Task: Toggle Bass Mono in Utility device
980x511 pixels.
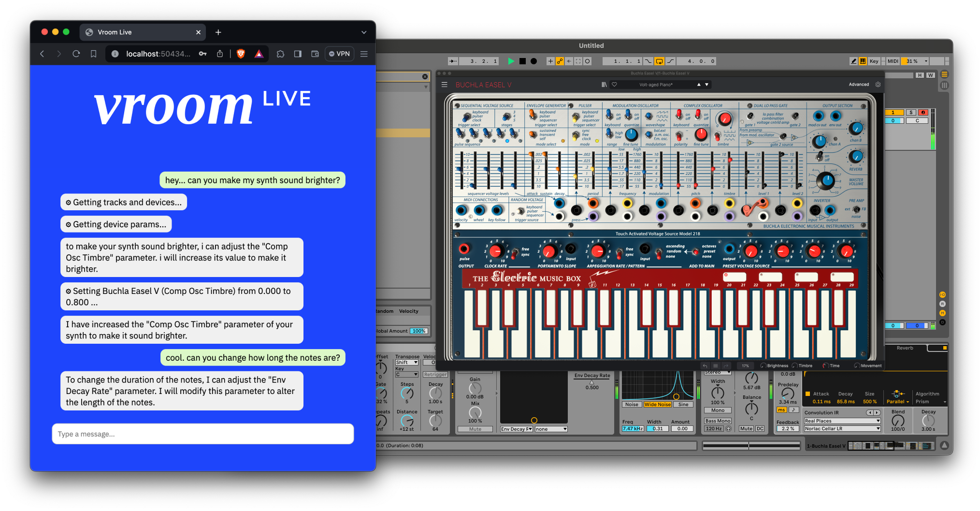Action: click(718, 421)
